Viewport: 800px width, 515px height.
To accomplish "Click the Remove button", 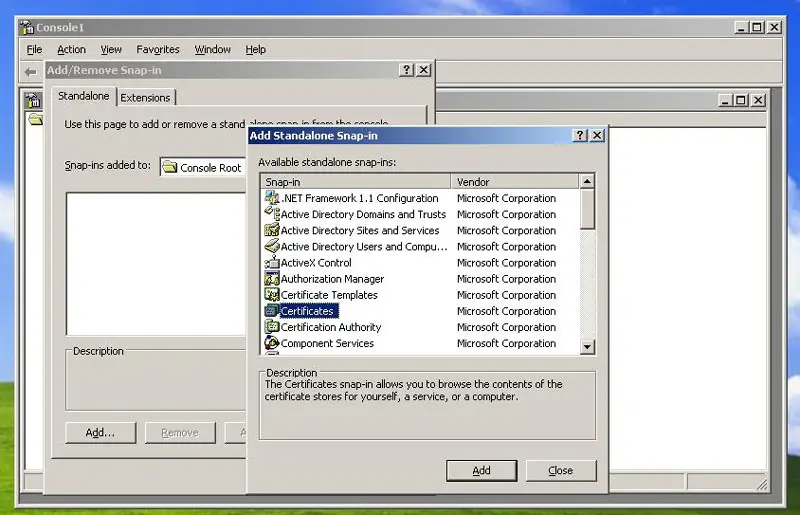I will point(180,433).
